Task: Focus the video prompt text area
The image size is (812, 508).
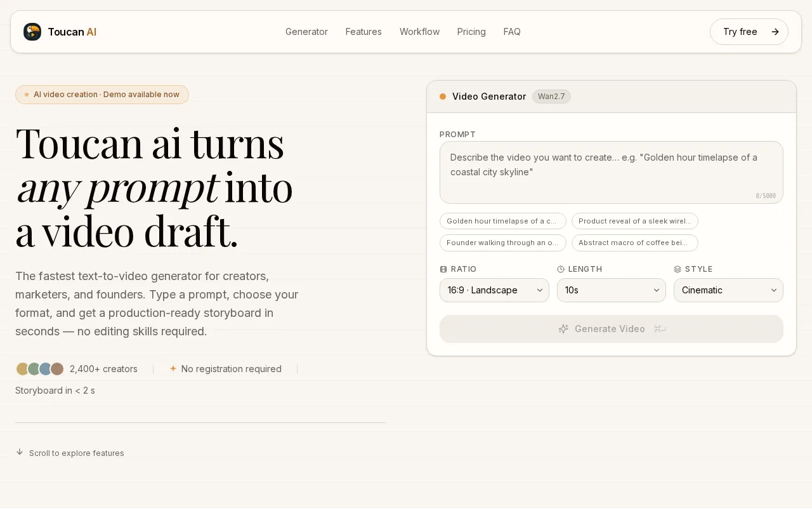Action: [x=612, y=172]
